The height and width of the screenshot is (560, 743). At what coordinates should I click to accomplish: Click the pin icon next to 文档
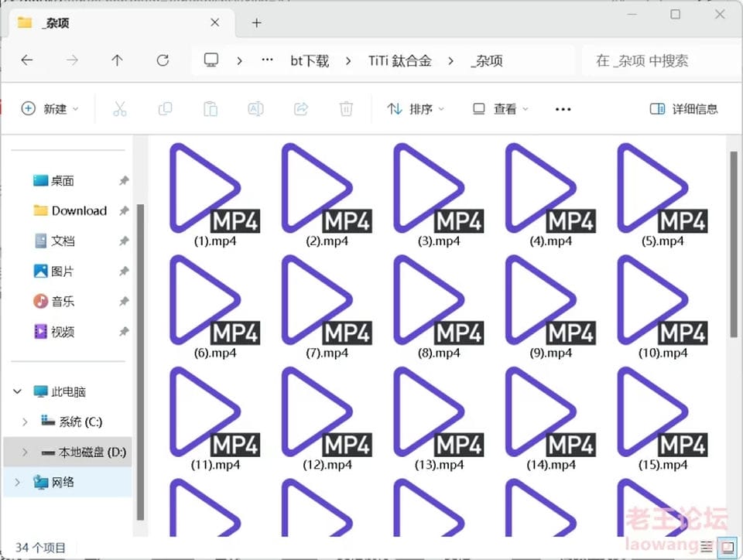(x=124, y=241)
